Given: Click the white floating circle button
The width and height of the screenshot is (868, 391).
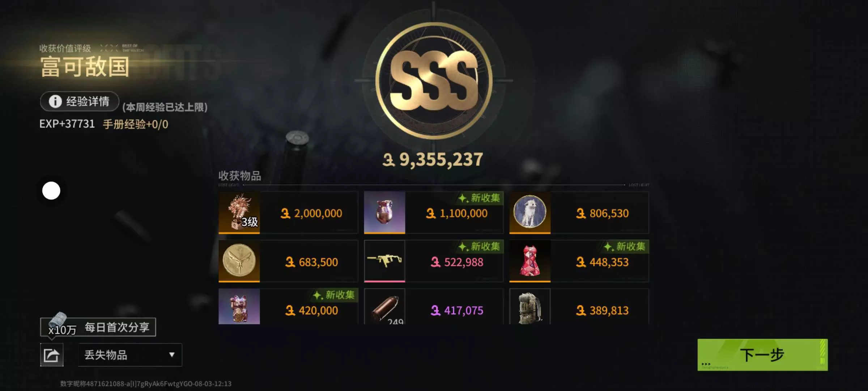Looking at the screenshot, I should tap(51, 190).
